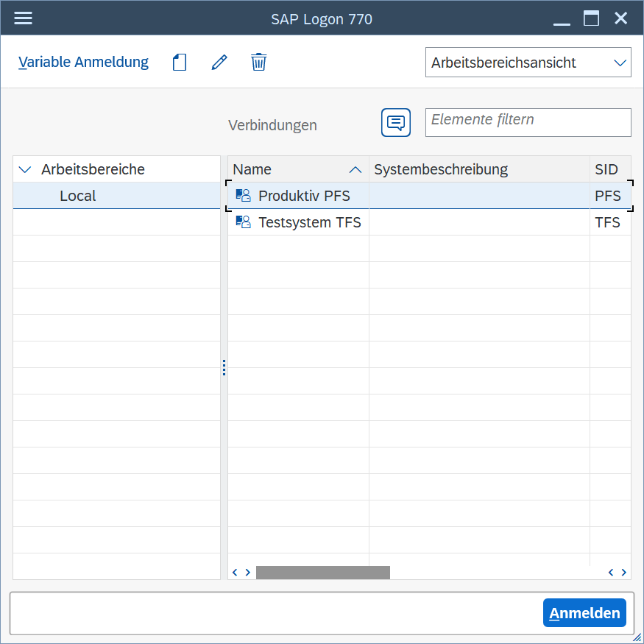Image resolution: width=644 pixels, height=644 pixels.
Task: Click the new connection document icon
Action: (x=180, y=63)
